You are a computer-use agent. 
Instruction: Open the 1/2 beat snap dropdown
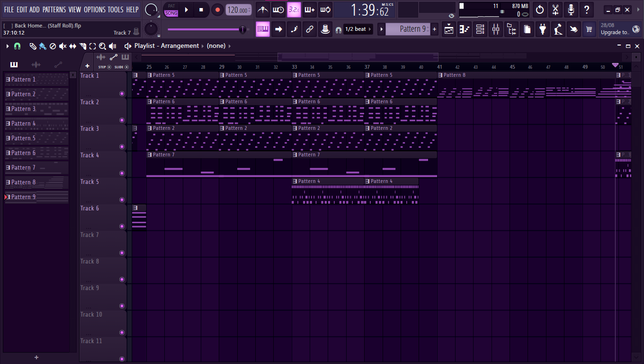click(x=358, y=29)
